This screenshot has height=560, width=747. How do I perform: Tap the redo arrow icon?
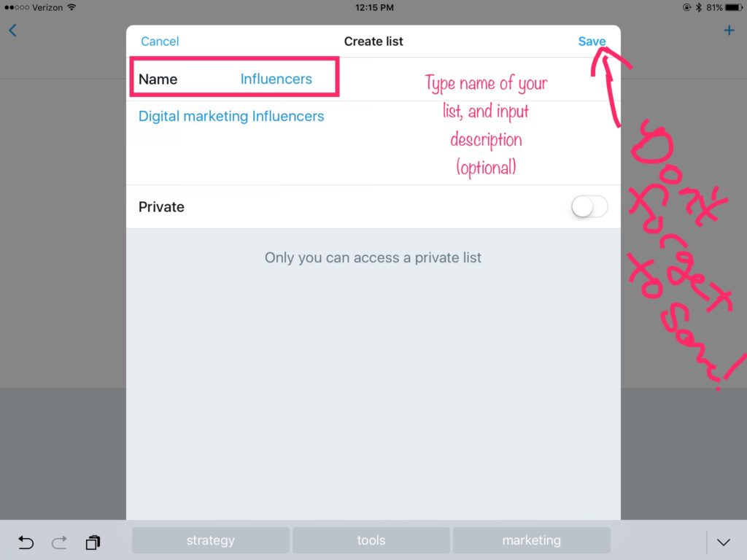coord(60,542)
